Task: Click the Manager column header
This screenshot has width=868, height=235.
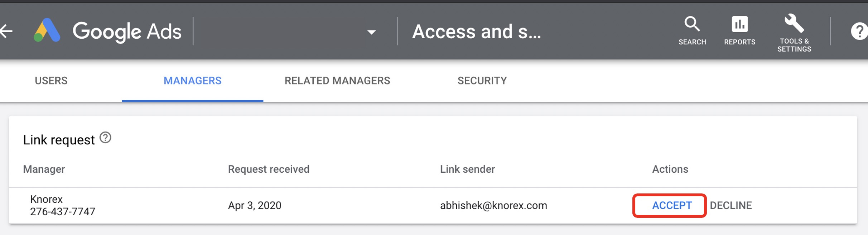Action: click(44, 169)
